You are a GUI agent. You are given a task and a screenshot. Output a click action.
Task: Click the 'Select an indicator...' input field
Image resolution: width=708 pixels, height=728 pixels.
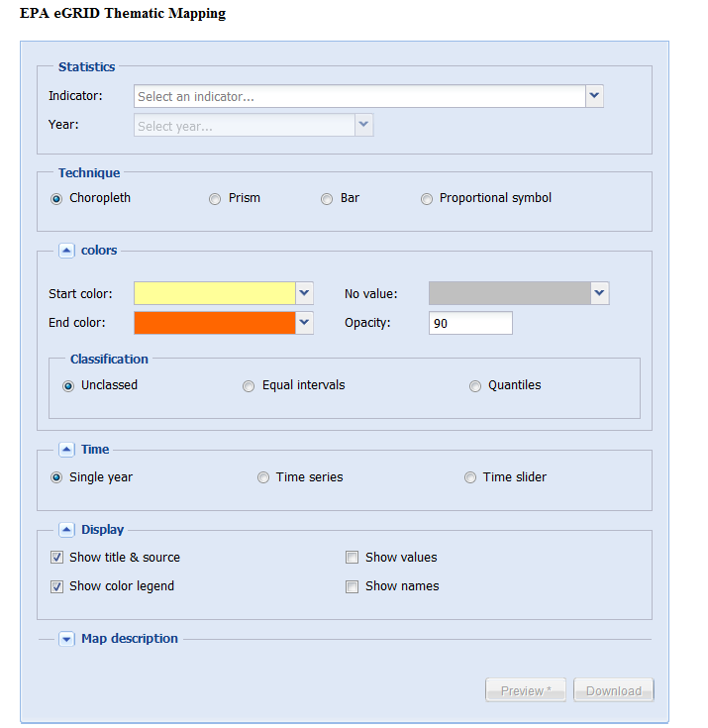point(359,96)
